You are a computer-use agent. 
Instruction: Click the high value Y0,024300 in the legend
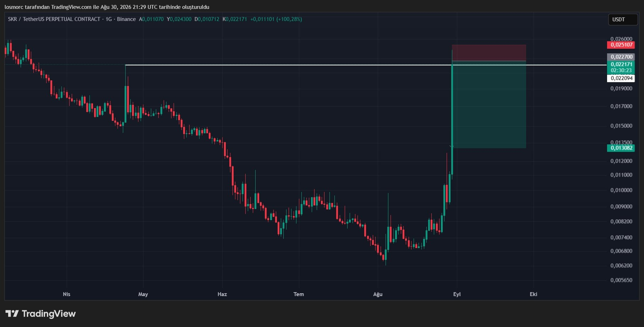pyautogui.click(x=179, y=19)
